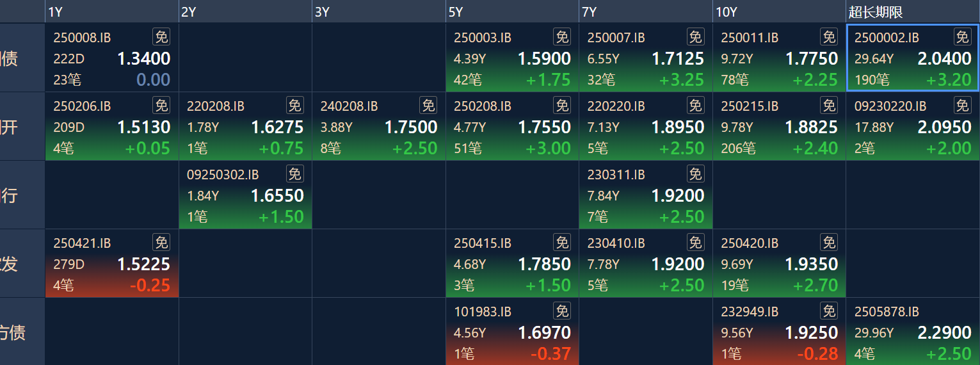Image resolution: width=980 pixels, height=365 pixels.
Task: Click the trade count 206笔
Action: (738, 149)
